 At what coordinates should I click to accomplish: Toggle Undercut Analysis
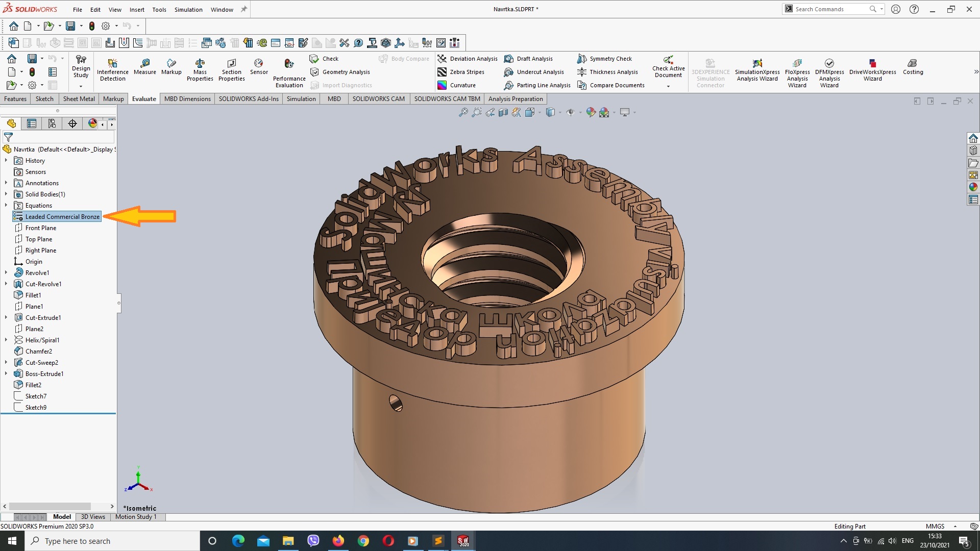(x=534, y=72)
